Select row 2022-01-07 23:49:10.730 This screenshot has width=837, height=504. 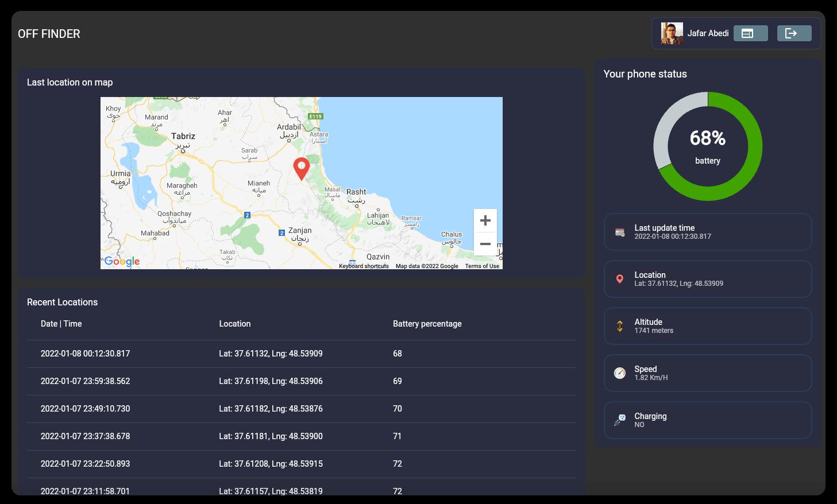[301, 409]
